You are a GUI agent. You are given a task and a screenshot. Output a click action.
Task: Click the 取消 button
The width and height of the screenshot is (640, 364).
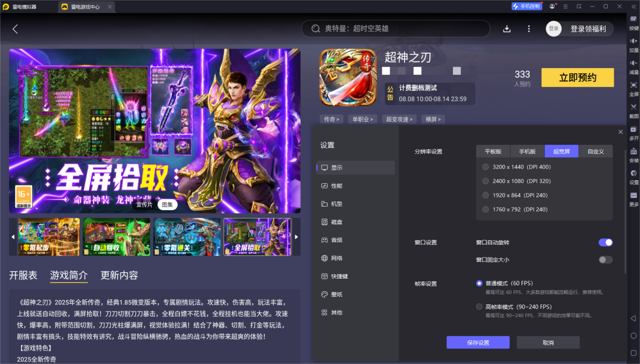(x=548, y=342)
